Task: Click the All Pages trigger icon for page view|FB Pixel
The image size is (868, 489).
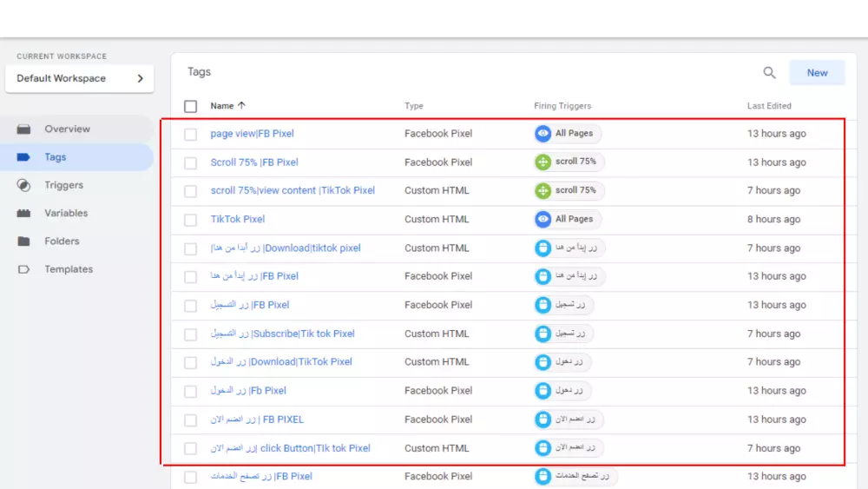Action: point(543,134)
